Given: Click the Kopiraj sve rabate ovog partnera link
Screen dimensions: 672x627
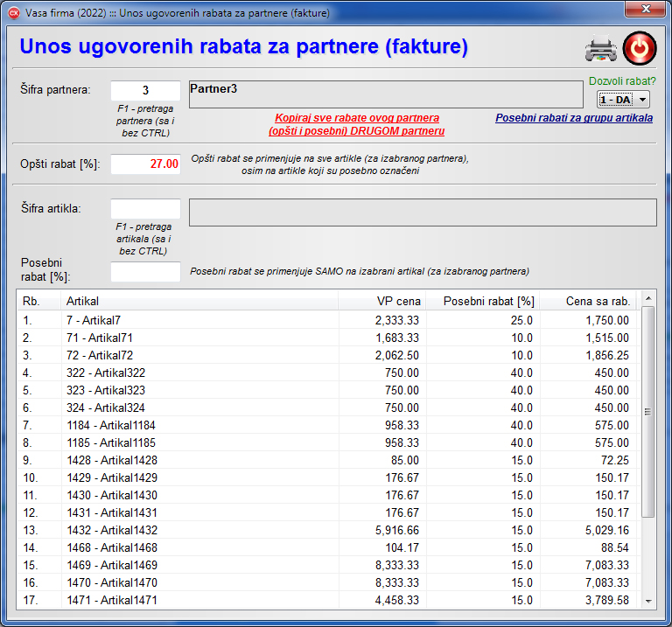Looking at the screenshot, I should tap(357, 124).
